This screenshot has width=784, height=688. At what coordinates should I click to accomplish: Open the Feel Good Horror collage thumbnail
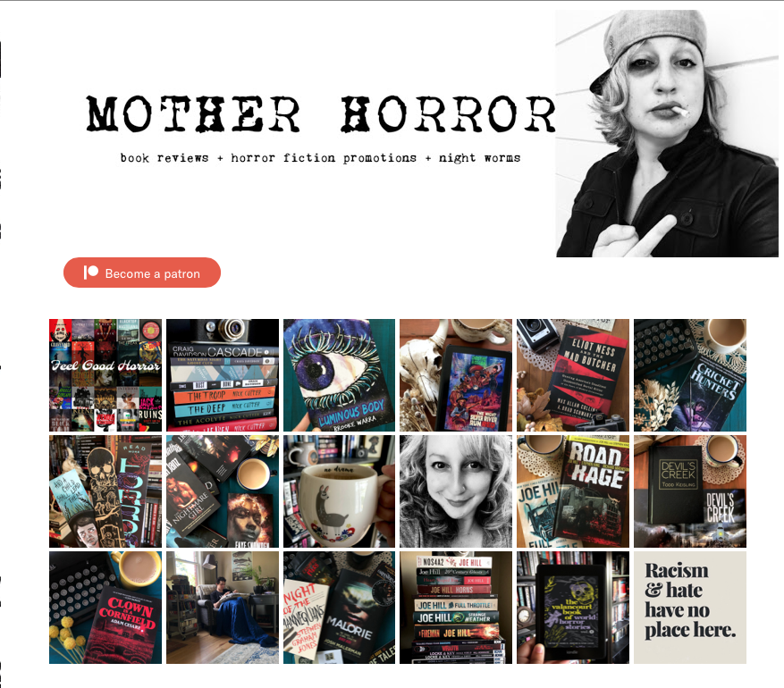pyautogui.click(x=105, y=375)
